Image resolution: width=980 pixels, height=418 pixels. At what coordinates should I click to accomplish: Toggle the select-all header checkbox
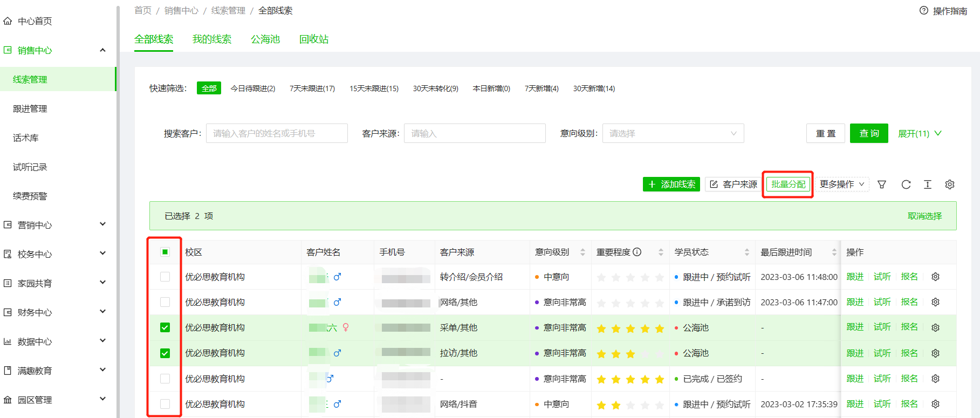165,252
